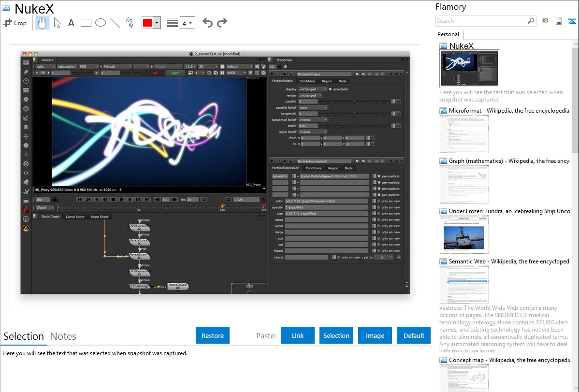This screenshot has height=392, width=579.
Task: Toggle only on new for force
Action: coord(379,232)
